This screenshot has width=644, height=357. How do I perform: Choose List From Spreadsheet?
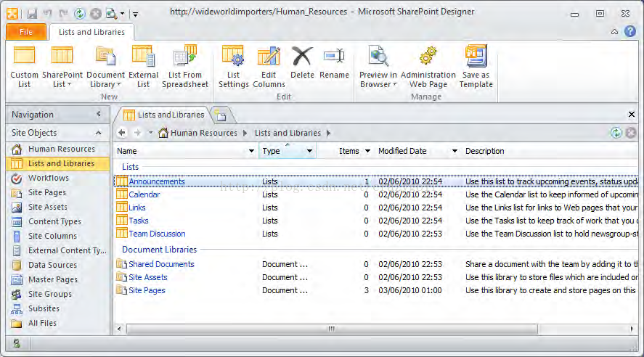185,67
